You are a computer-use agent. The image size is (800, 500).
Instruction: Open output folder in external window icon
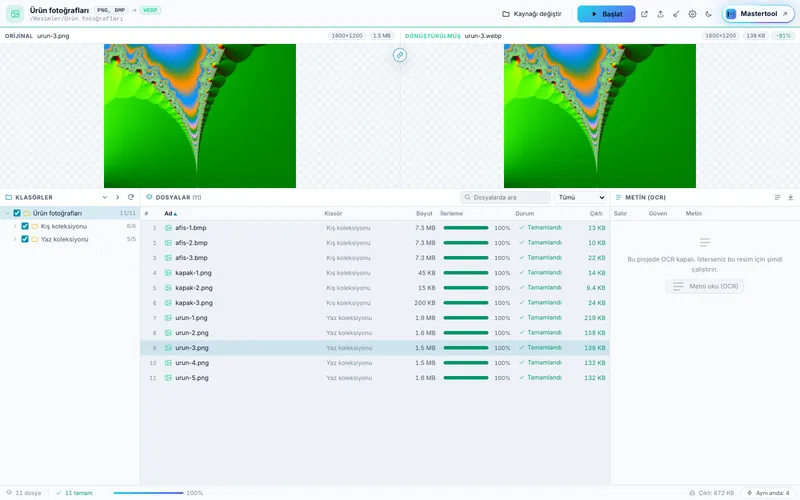(x=644, y=14)
